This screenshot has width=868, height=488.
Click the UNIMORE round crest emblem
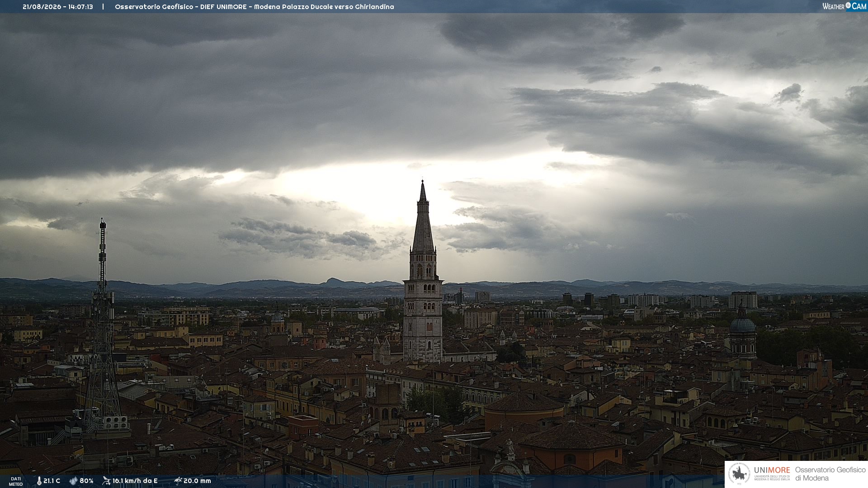pyautogui.click(x=739, y=474)
